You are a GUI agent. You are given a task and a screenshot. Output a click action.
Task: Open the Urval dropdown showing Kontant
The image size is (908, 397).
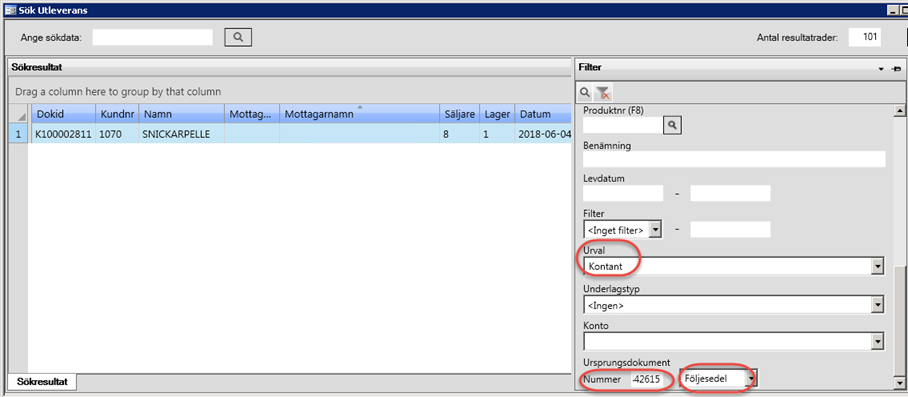878,266
